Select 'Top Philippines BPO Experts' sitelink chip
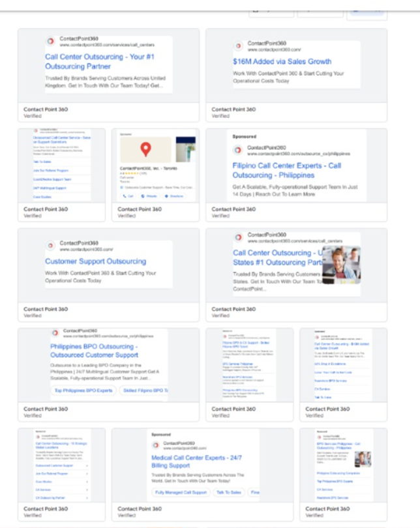This screenshot has width=420, height=528. [82, 390]
